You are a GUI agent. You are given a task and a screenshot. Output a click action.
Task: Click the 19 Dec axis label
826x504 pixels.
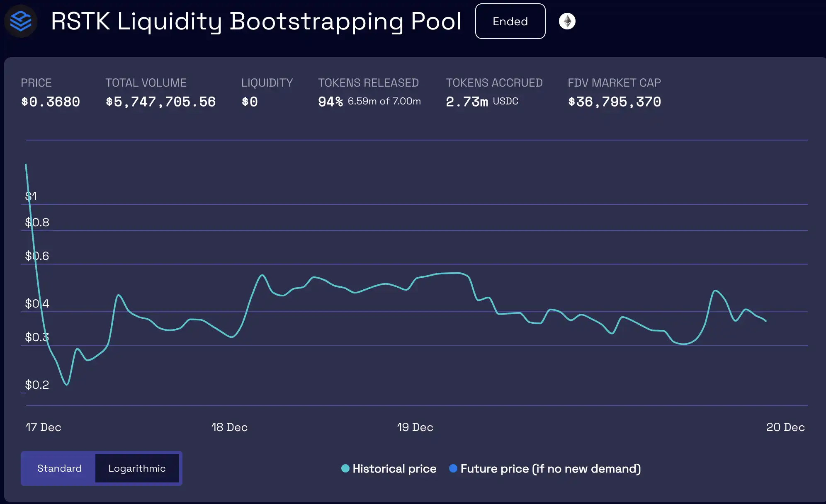point(415,427)
